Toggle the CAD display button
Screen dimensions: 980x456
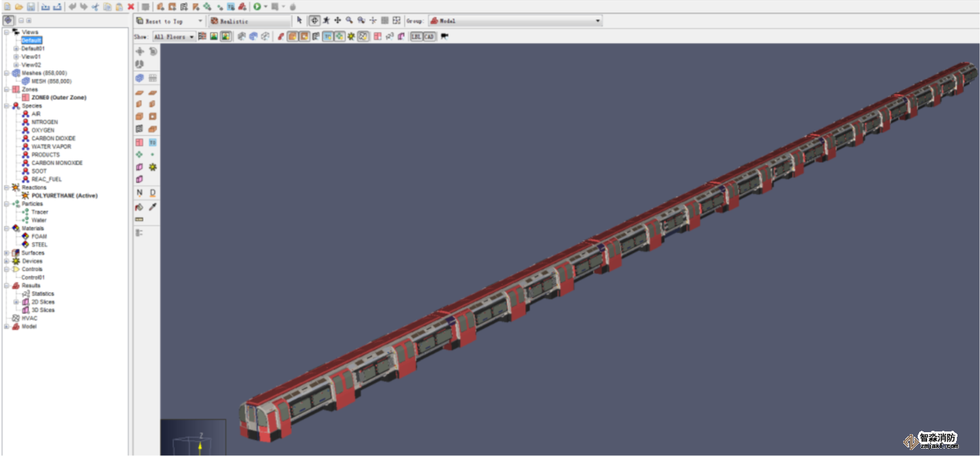pyautogui.click(x=429, y=36)
